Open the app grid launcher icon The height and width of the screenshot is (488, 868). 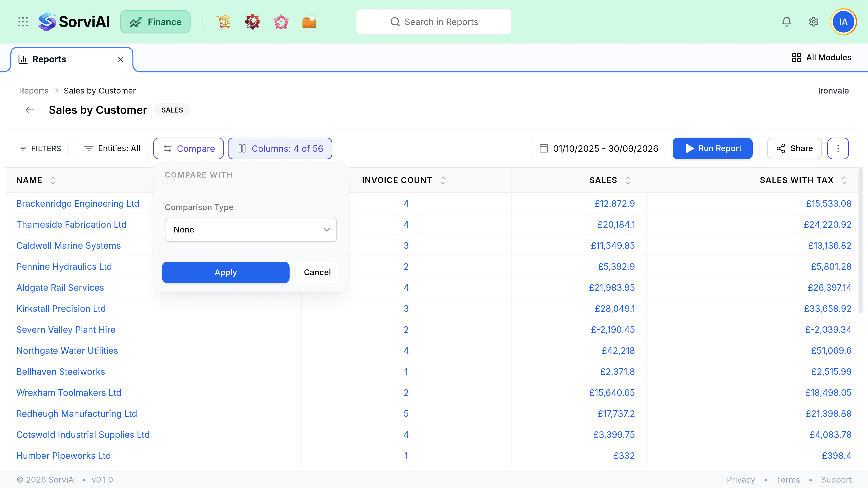(x=23, y=22)
